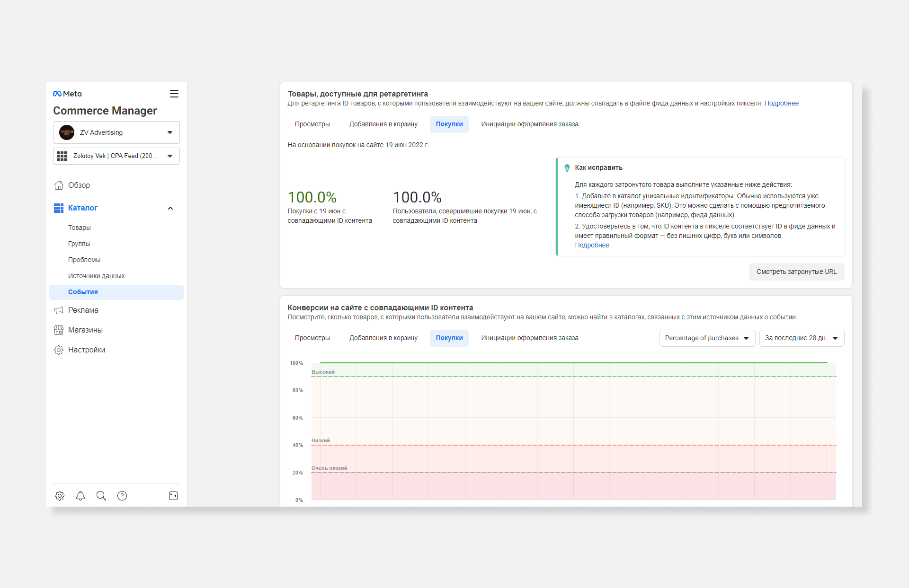Open Percentage of purchases dropdown
Screen dimensions: 909x588
coord(707,338)
